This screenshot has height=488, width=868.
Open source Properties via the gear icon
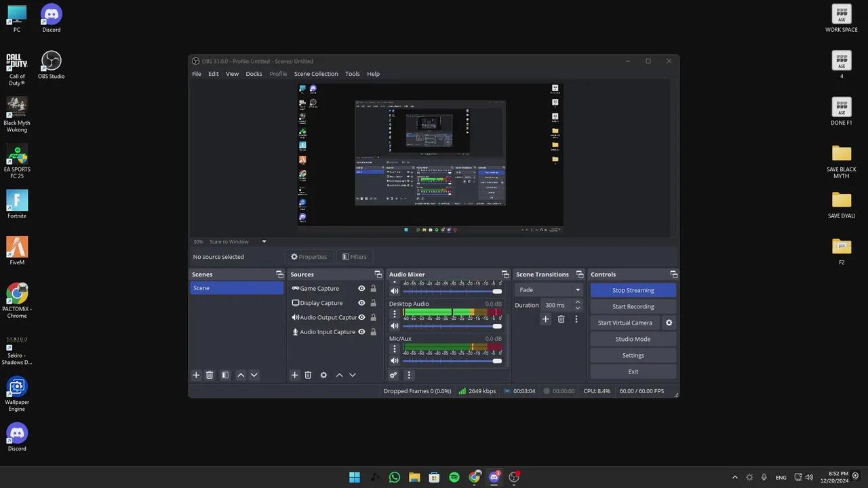click(323, 375)
